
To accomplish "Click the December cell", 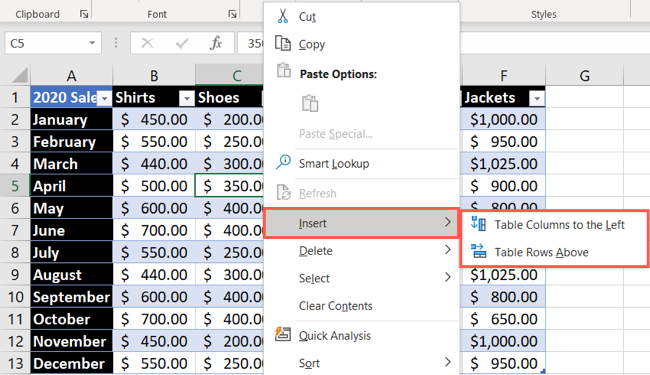I will 71,363.
